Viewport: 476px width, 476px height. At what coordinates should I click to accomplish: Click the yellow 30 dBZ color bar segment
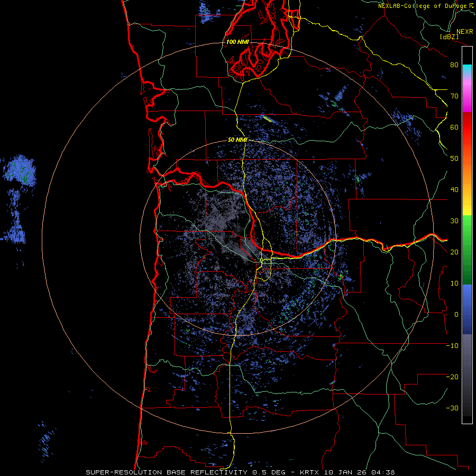[467, 209]
